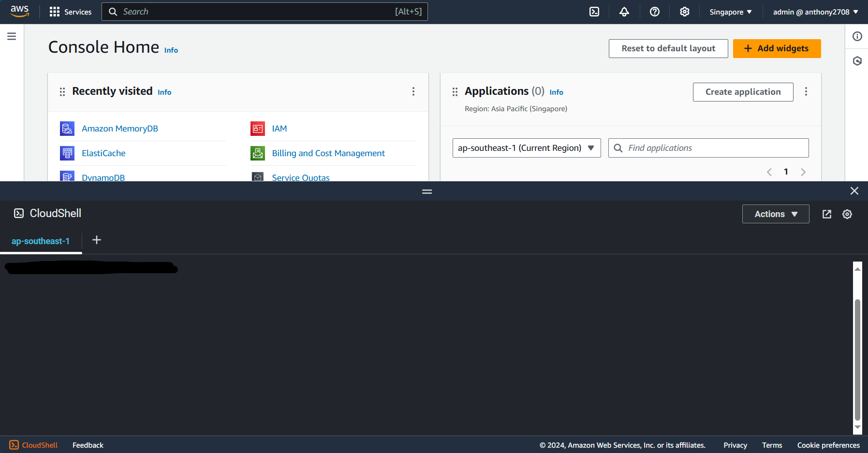Open the IAM service link

click(x=280, y=129)
